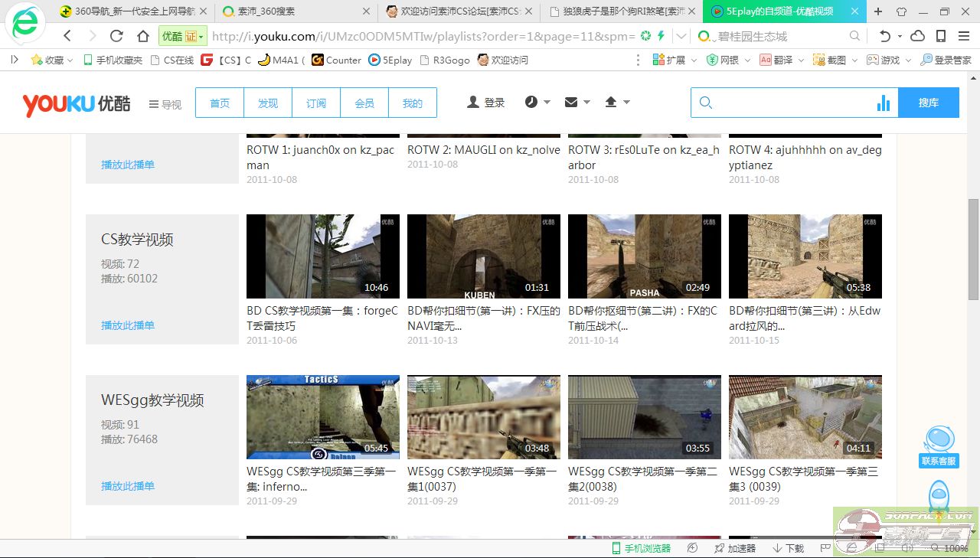This screenshot has height=558, width=980.
Task: Toggle the bookmarks sidebar expander icon
Action: [14, 60]
